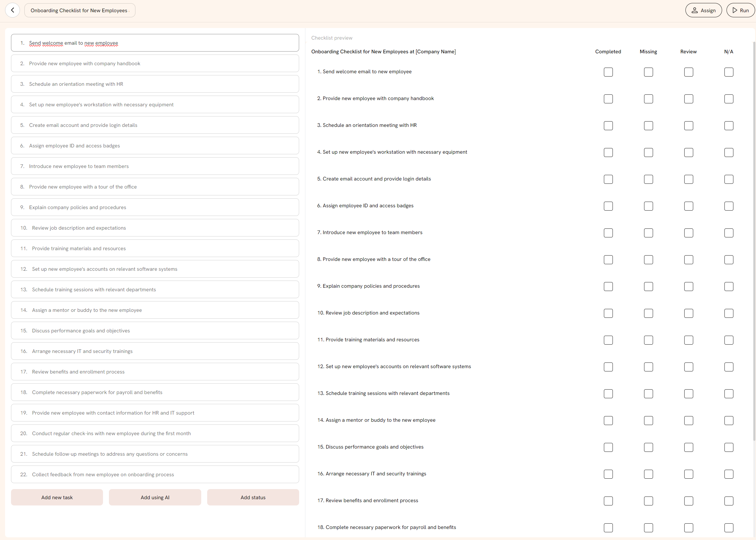This screenshot has height=540, width=756.
Task: Select task 5 Create email account field
Action: click(x=155, y=125)
